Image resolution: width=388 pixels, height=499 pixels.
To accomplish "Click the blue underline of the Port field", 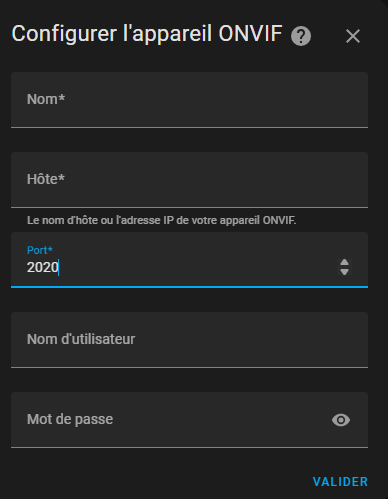I will point(189,287).
